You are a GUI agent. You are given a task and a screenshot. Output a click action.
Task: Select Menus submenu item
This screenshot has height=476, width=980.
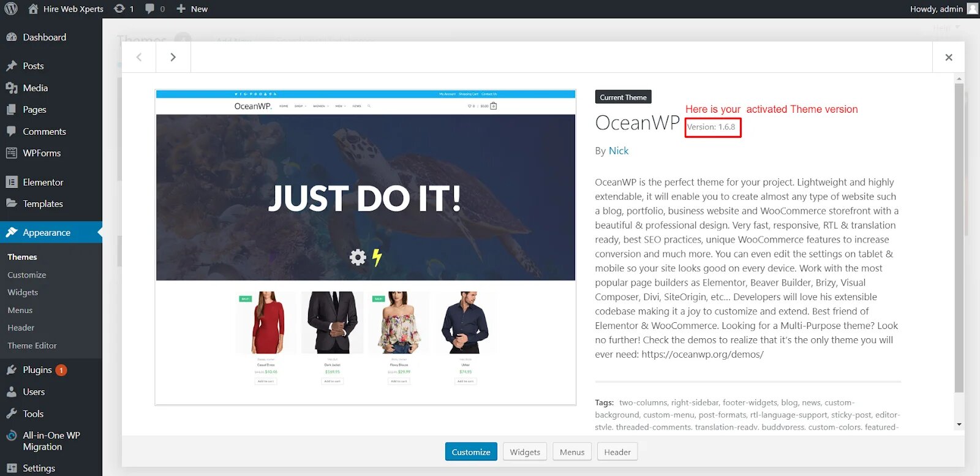(20, 310)
